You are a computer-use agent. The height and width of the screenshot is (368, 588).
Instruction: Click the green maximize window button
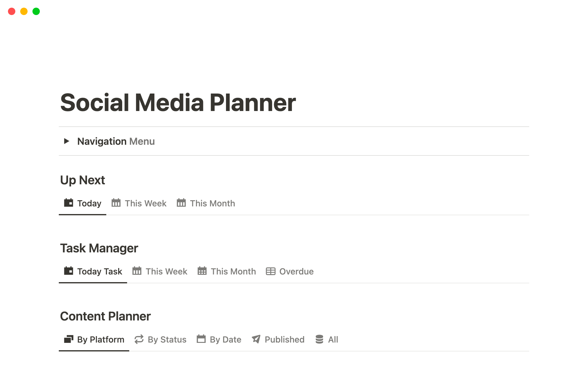36,12
